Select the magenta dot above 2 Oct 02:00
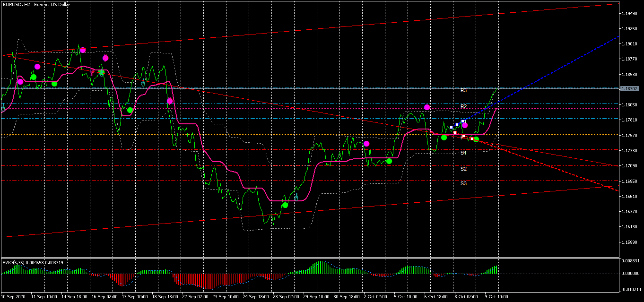Image resolution: width=644 pixels, height=302 pixels. click(x=366, y=143)
